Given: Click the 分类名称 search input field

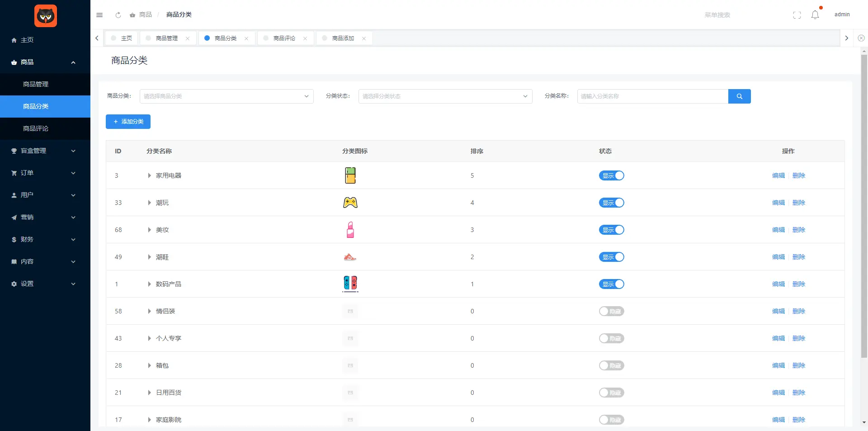Looking at the screenshot, I should click(x=652, y=96).
